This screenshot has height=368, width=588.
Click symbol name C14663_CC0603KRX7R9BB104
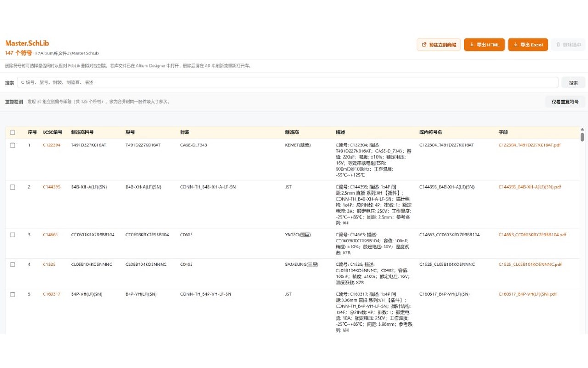pos(449,235)
